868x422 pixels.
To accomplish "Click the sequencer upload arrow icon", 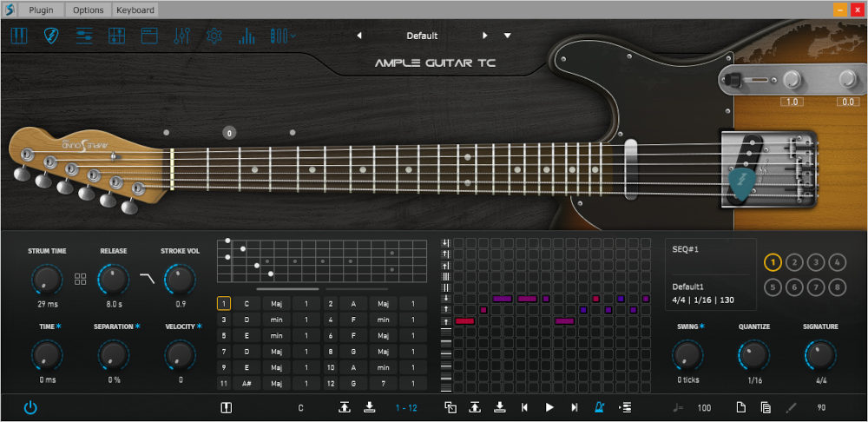I will 475,407.
